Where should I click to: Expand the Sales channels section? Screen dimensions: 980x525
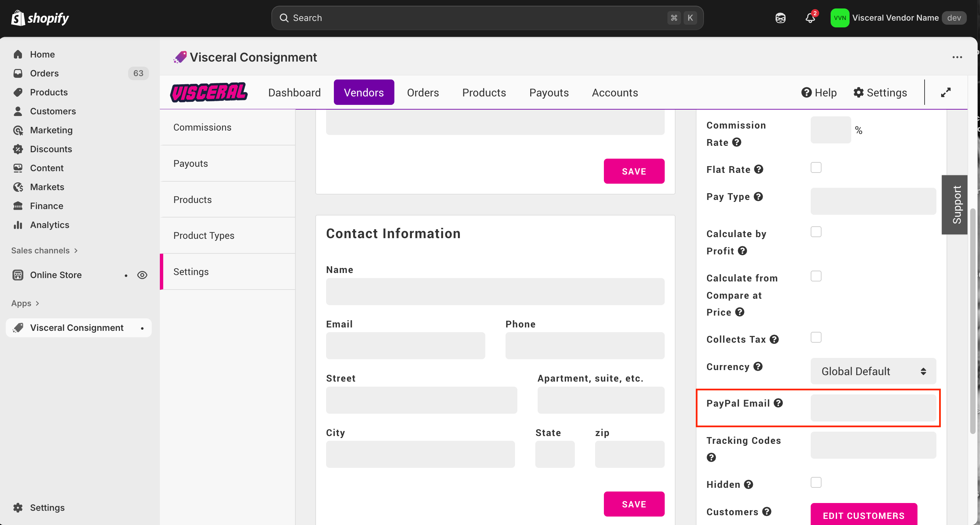tap(45, 251)
